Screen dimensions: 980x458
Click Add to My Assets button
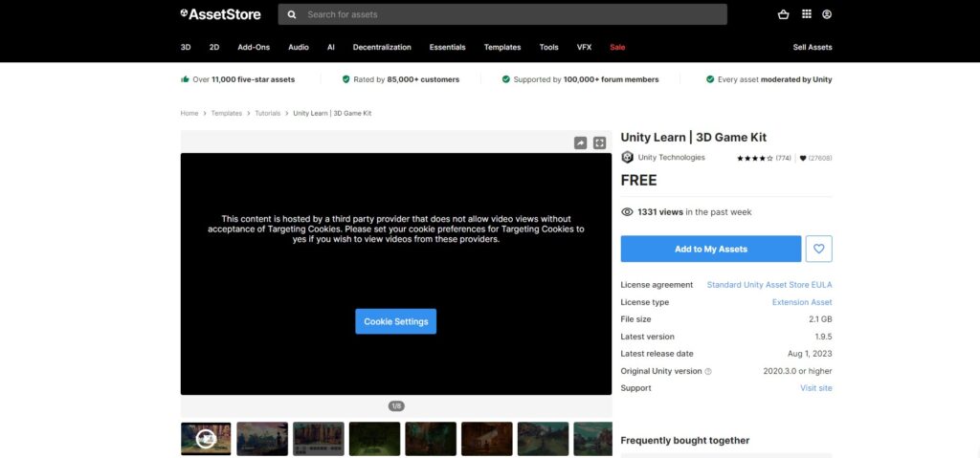(x=711, y=249)
